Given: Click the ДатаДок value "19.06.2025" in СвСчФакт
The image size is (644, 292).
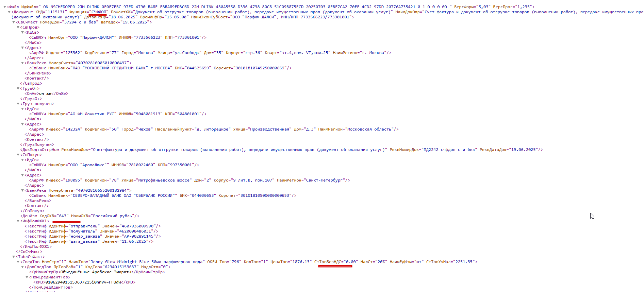Looking at the screenshot, I should click(135, 22).
